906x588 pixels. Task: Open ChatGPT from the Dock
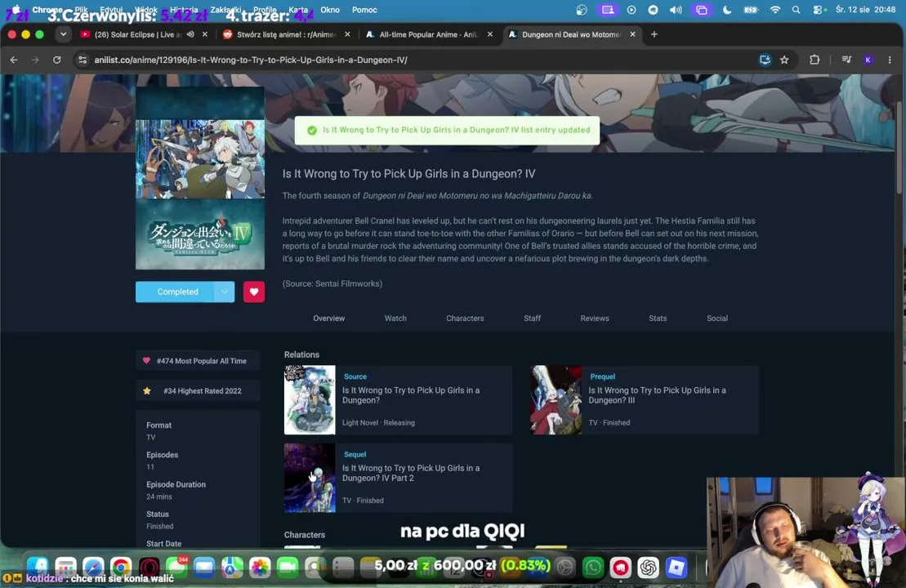tap(649, 568)
